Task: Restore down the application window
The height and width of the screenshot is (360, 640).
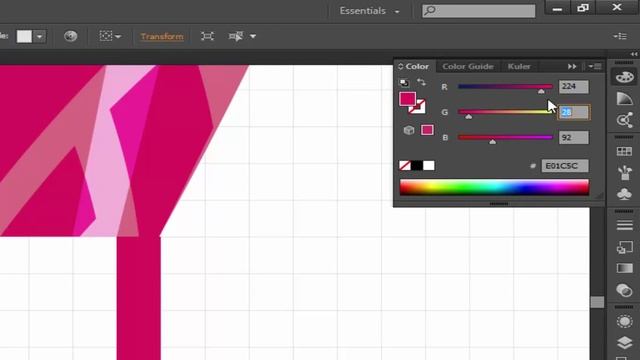Action: [583, 8]
